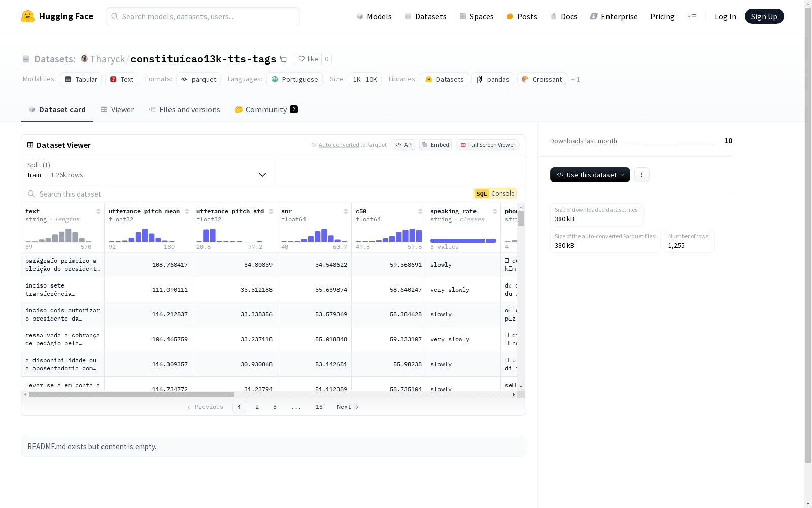Click the Text modality tag
The image size is (812, 508).
pyautogui.click(x=122, y=79)
